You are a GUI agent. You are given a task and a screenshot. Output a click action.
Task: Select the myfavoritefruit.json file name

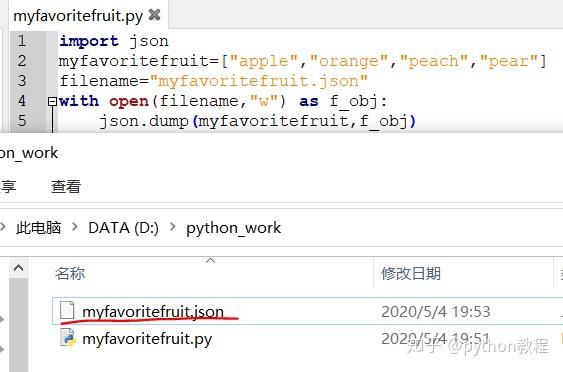click(x=153, y=311)
